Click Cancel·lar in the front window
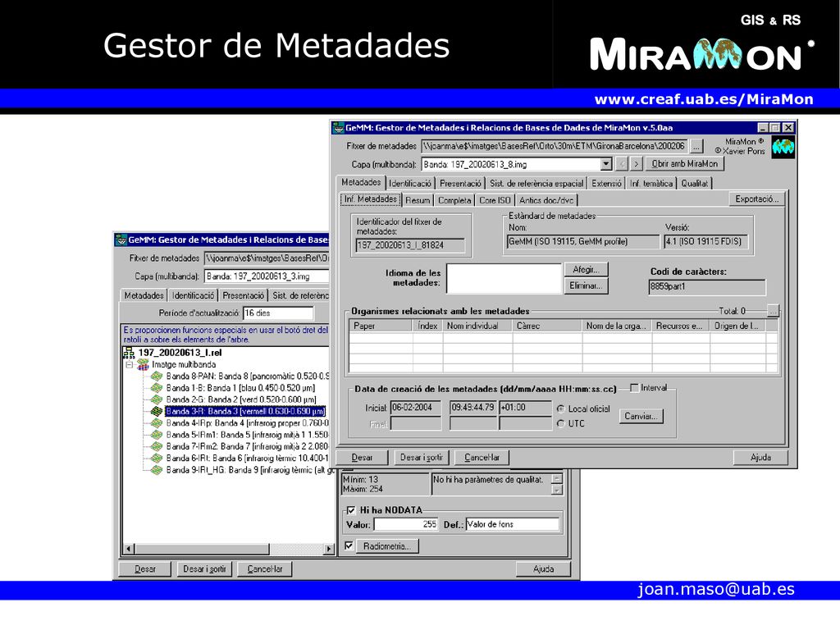Screen dimensions: 840x630 click(482, 458)
